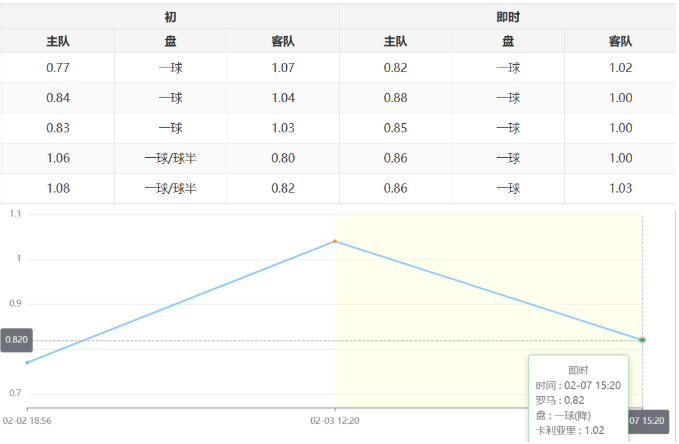Viewport: 679px width, 444px height.
Task: Click the 主队 column header under 初
Action: click(x=58, y=41)
